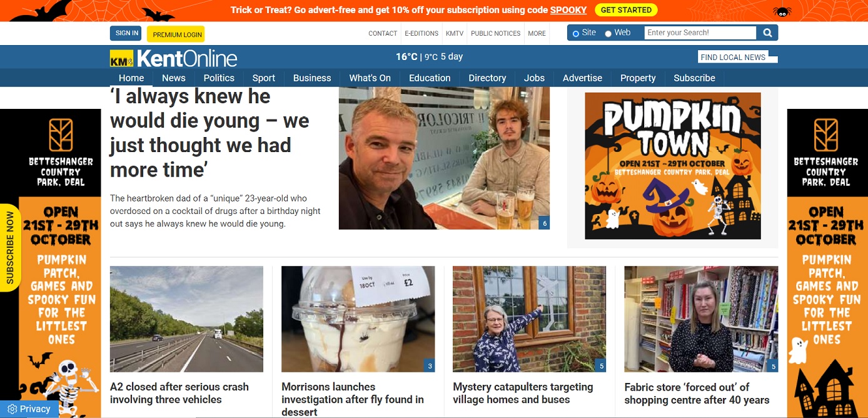Click the photo count badge on Morrisons dessert image
Image resolution: width=868 pixels, height=418 pixels.
tap(429, 366)
